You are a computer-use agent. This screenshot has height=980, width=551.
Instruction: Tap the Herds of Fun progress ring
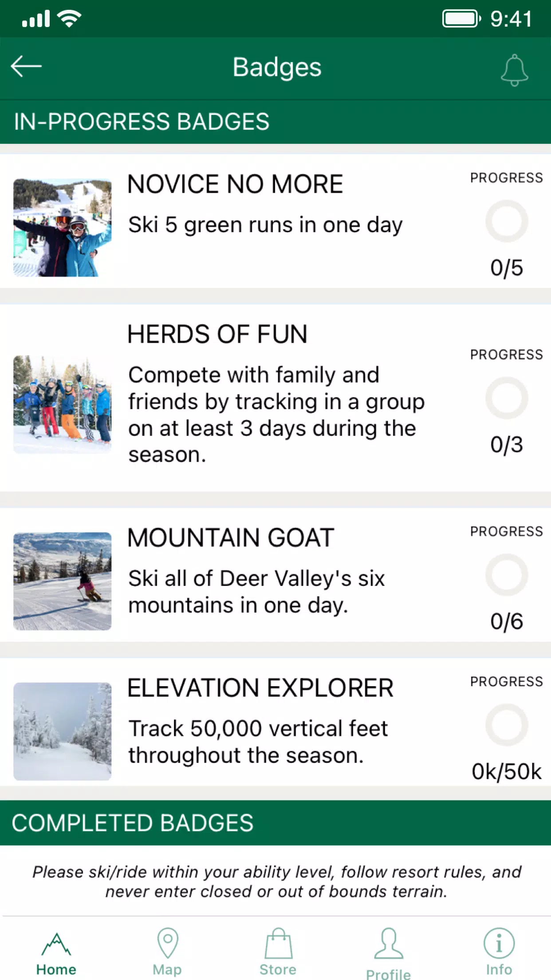coord(506,398)
